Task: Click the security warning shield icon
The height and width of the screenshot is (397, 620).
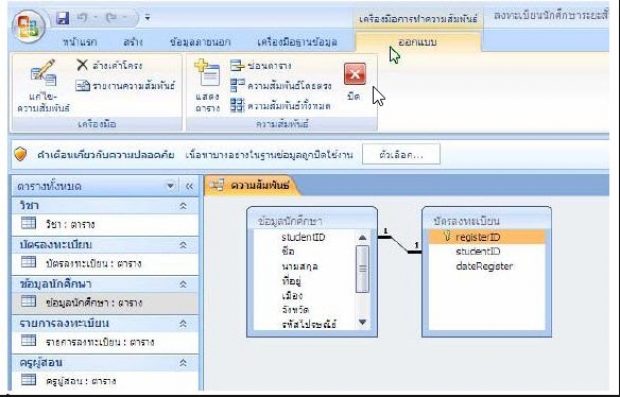Action: pyautogui.click(x=20, y=154)
